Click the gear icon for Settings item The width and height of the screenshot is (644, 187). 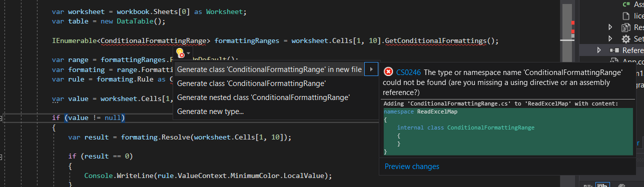coord(625,38)
